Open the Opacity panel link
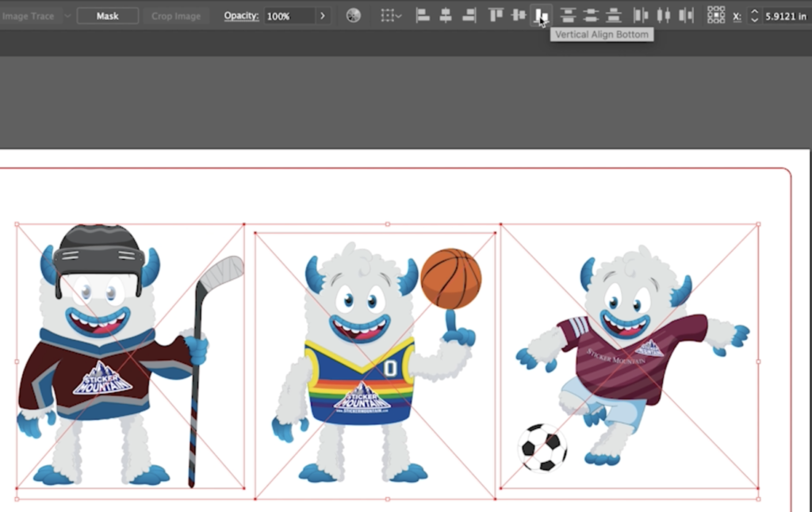The image size is (812, 512). click(241, 16)
